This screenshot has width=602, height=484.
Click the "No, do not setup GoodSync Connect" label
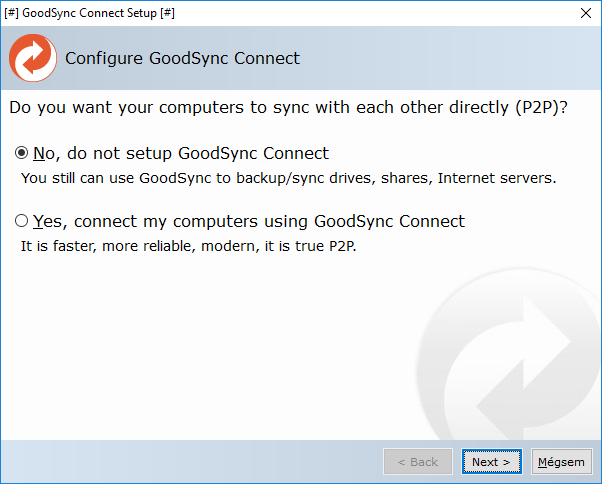coord(181,154)
